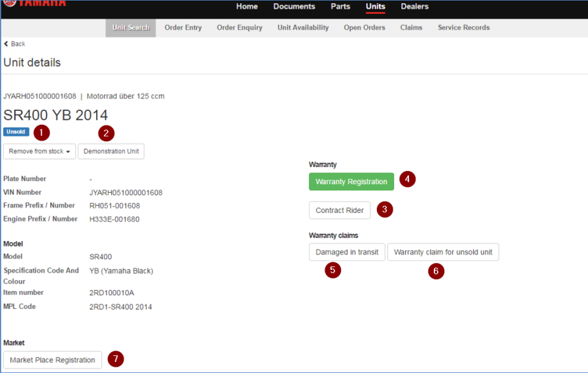The height and width of the screenshot is (373, 588).
Task: Open the Documents menu
Action: click(x=294, y=7)
